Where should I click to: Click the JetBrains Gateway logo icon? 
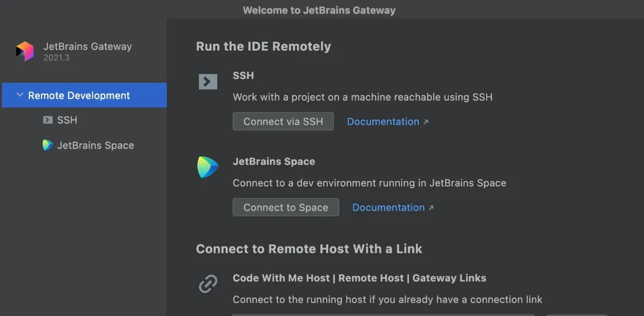click(x=25, y=51)
